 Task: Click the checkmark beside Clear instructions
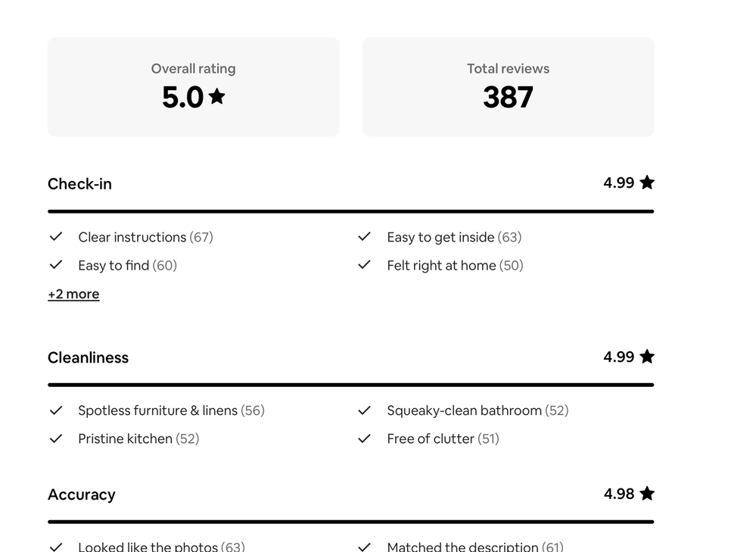click(56, 237)
